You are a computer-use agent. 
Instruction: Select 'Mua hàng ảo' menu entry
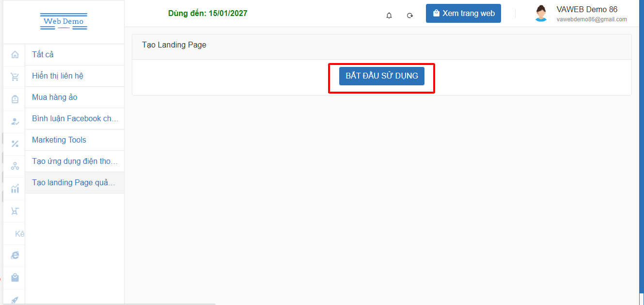coord(54,97)
